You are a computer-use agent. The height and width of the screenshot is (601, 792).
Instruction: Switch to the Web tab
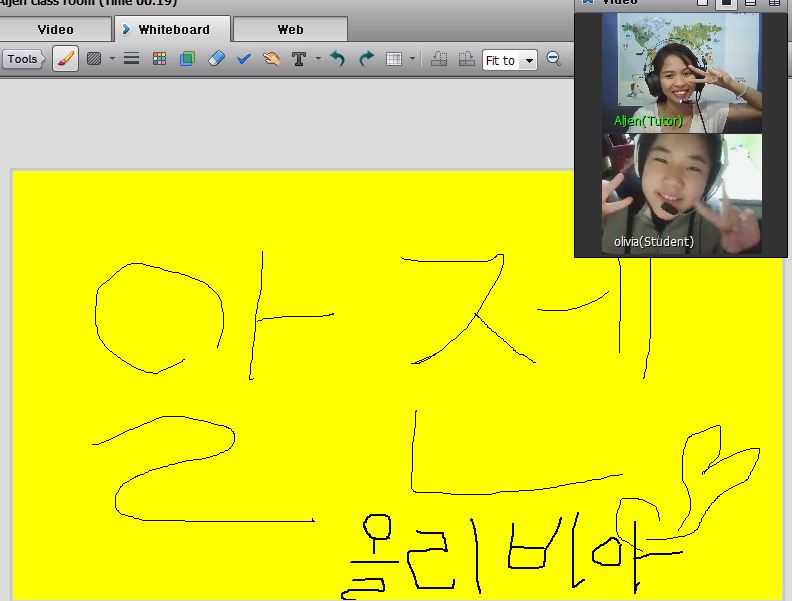[290, 30]
